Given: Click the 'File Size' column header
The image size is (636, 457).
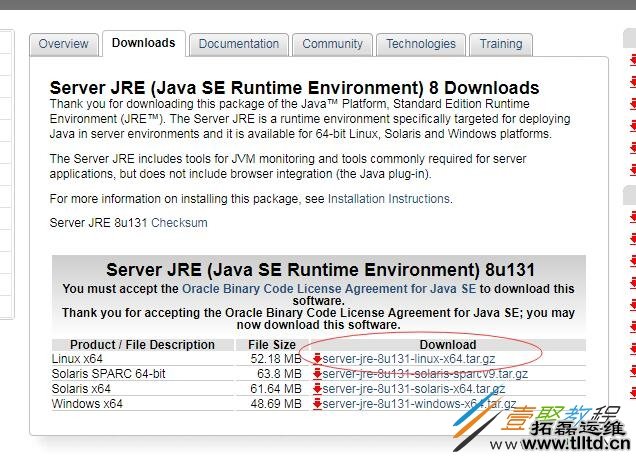Looking at the screenshot, I should 272,345.
